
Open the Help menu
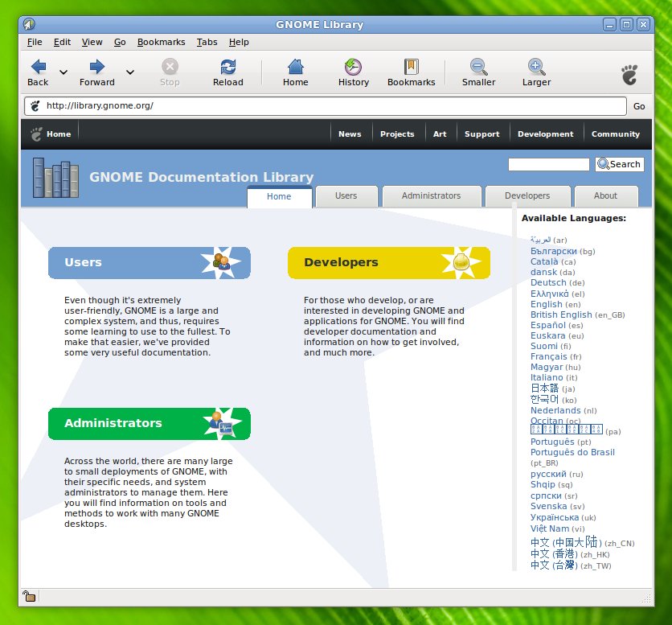(239, 42)
